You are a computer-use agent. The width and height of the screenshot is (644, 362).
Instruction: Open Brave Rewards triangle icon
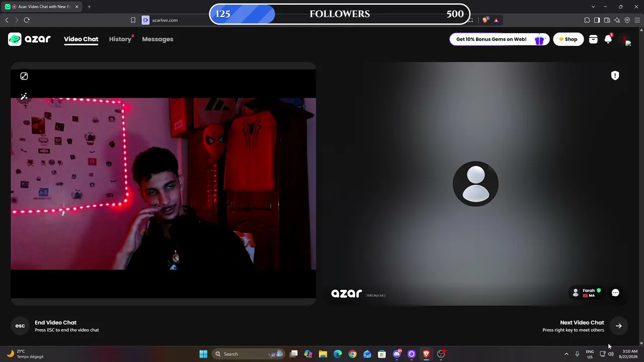(x=496, y=20)
